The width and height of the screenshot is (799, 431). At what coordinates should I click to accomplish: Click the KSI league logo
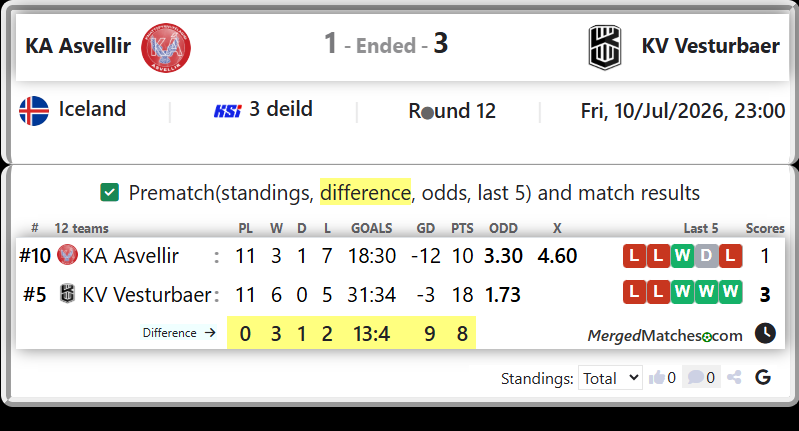227,111
